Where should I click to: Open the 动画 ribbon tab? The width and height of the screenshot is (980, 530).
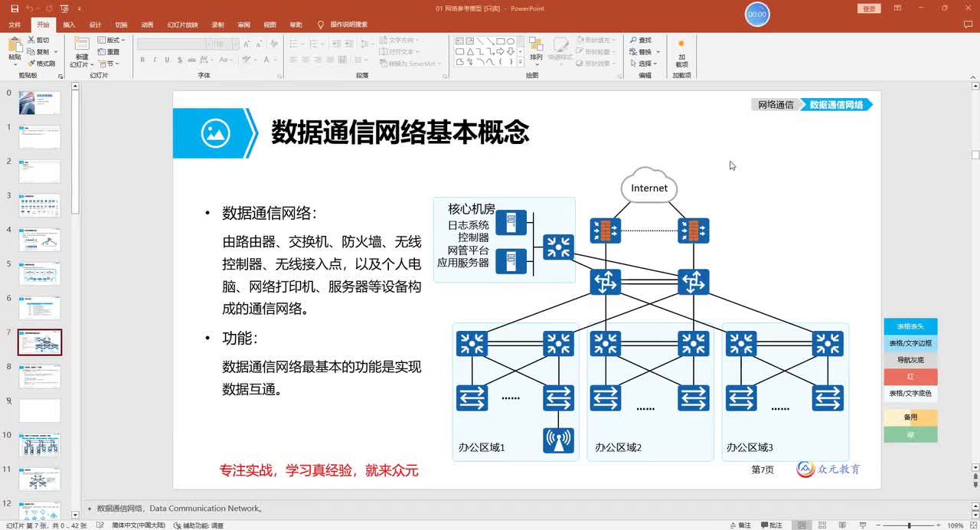pyautogui.click(x=147, y=25)
